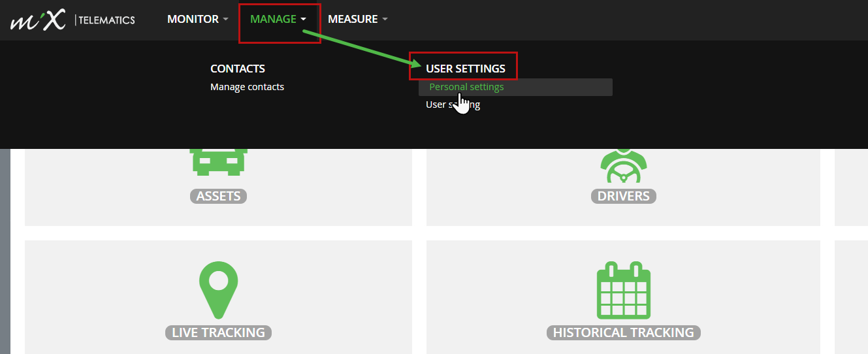Open the Live Tracking pin icon
The width and height of the screenshot is (868, 354).
[218, 290]
